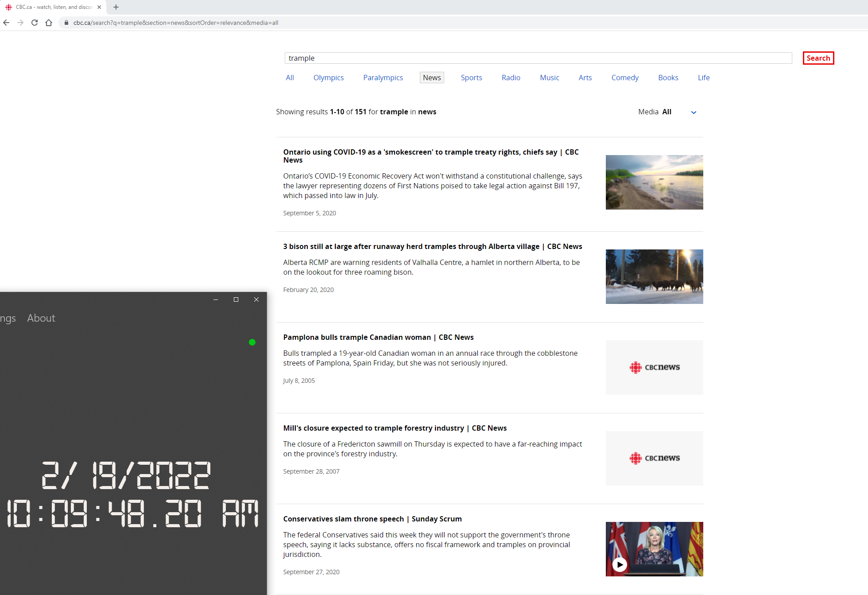This screenshot has width=868, height=595.
Task: Click the 'September 5, 2020' date text
Action: point(310,213)
